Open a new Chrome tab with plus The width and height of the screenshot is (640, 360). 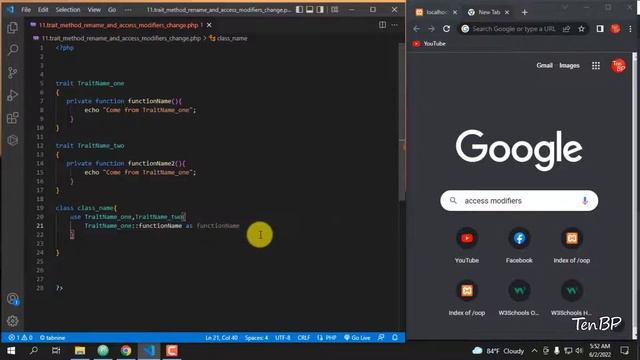524,12
